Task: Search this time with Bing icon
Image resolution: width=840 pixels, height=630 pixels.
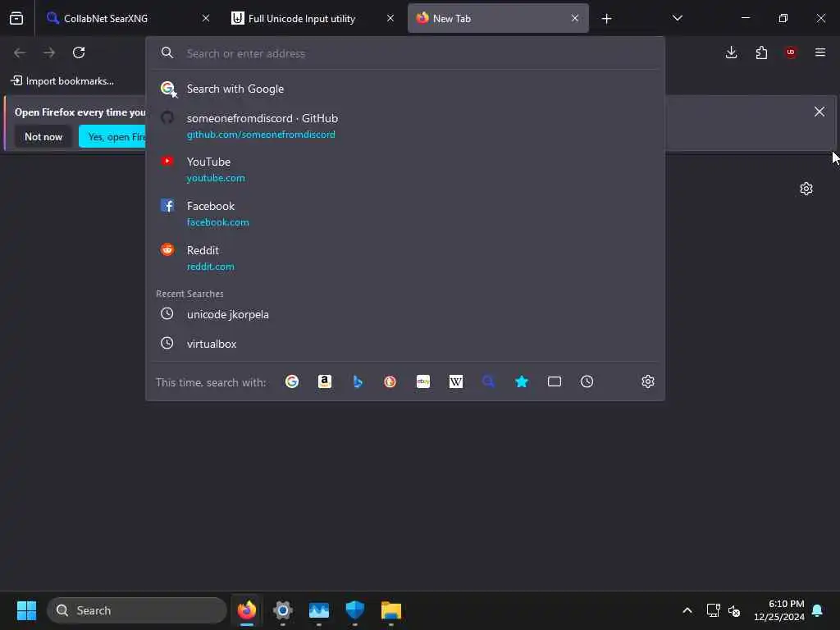Action: (x=358, y=381)
